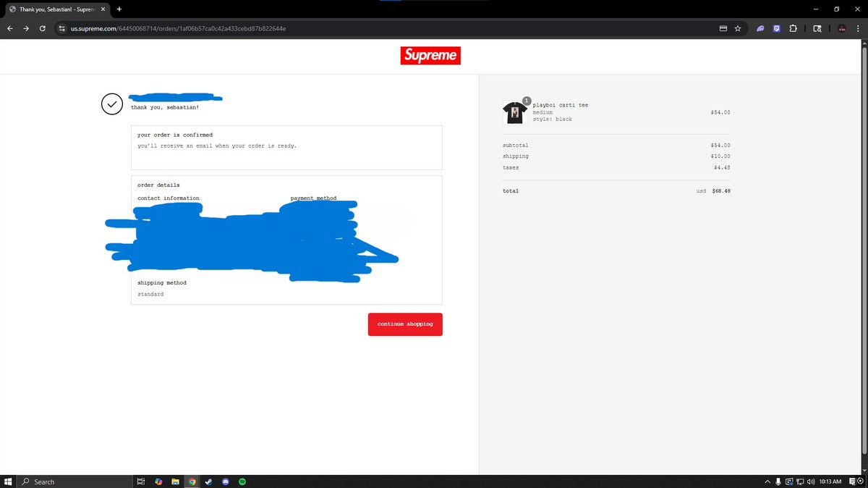The width and height of the screenshot is (868, 488).
Task: Click the 'order details' heading
Action: click(x=158, y=185)
